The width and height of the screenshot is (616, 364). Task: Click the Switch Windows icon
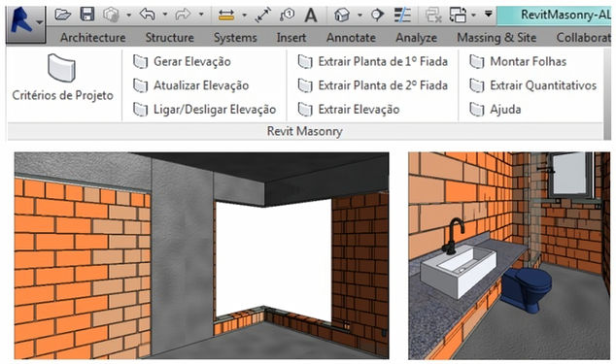pyautogui.click(x=458, y=16)
